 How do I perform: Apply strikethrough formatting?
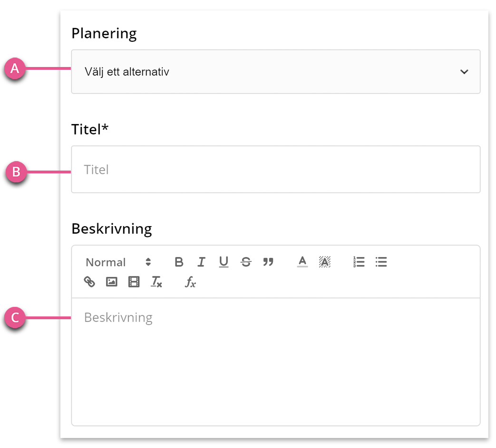pos(246,262)
